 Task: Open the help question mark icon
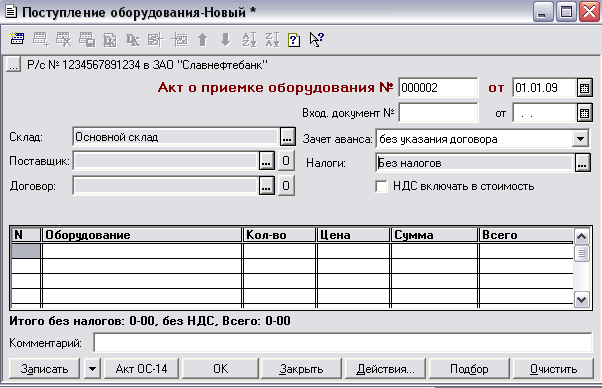(294, 40)
